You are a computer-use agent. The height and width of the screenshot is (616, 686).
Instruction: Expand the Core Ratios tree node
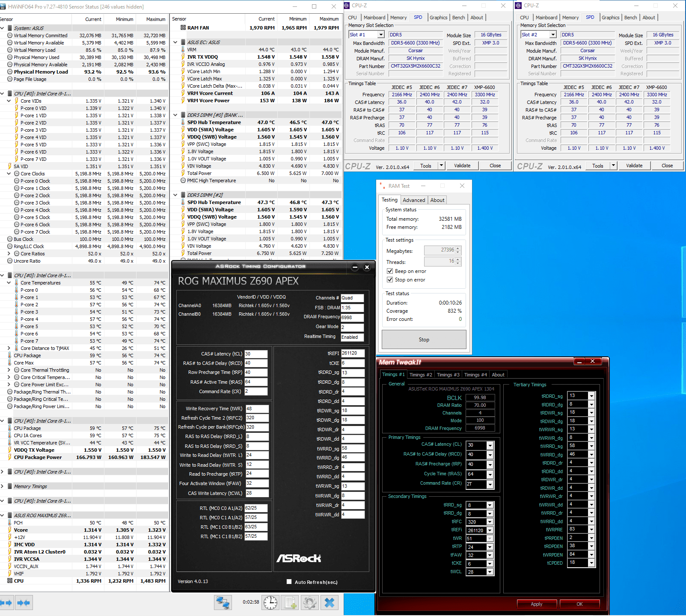(9, 254)
